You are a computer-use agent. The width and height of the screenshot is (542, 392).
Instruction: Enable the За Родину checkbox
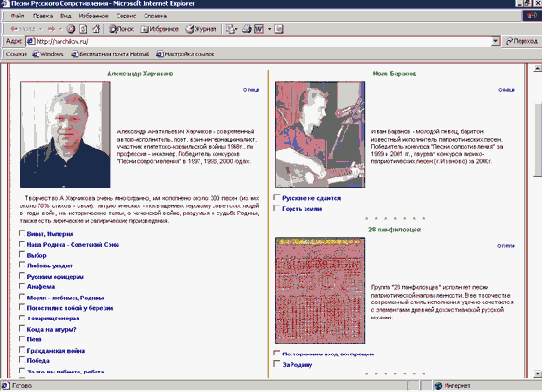tap(277, 364)
